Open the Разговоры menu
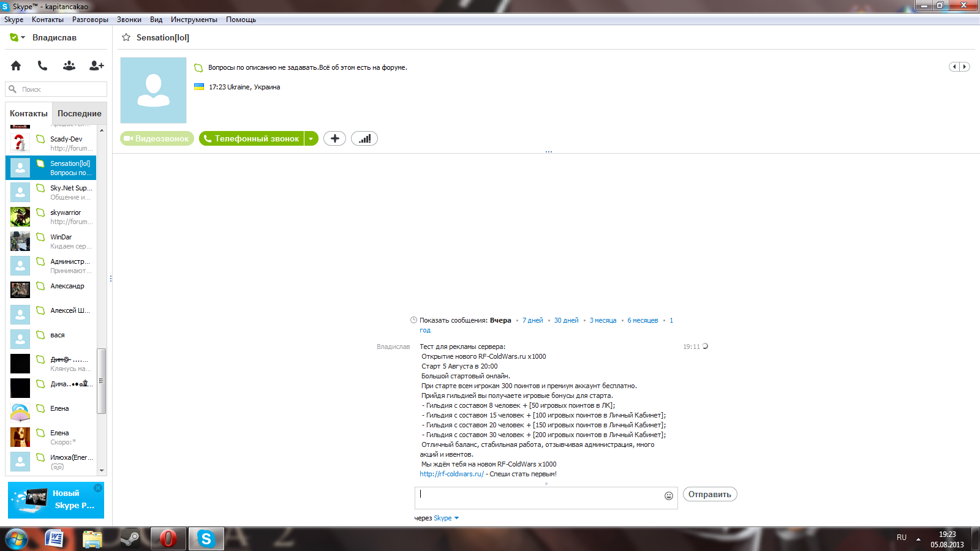This screenshot has height=551, width=980. pos(90,20)
